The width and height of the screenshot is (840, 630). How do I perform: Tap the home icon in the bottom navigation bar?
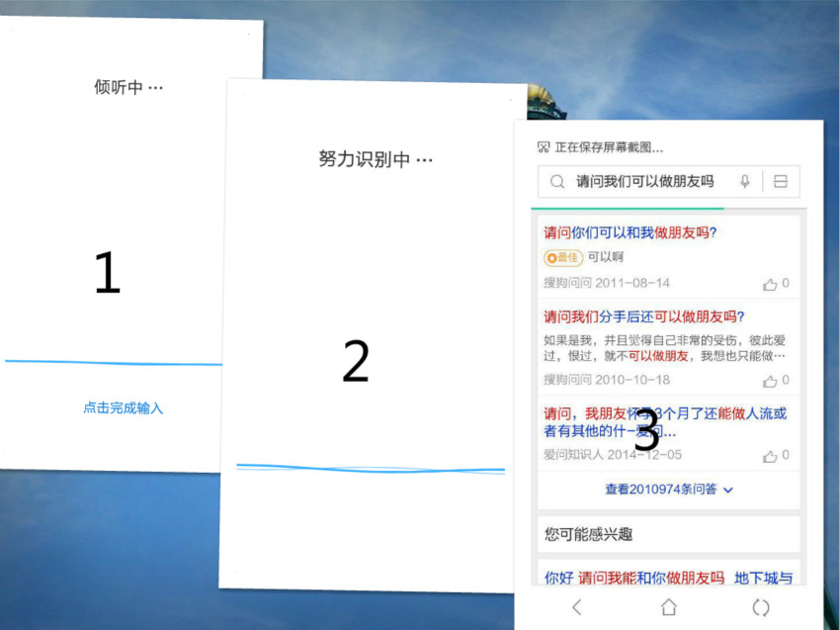[x=667, y=607]
